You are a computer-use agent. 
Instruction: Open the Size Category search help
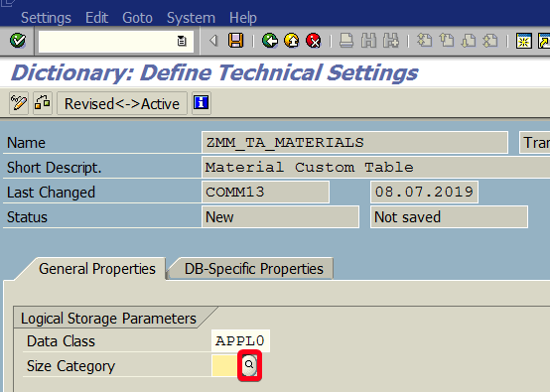tap(249, 365)
